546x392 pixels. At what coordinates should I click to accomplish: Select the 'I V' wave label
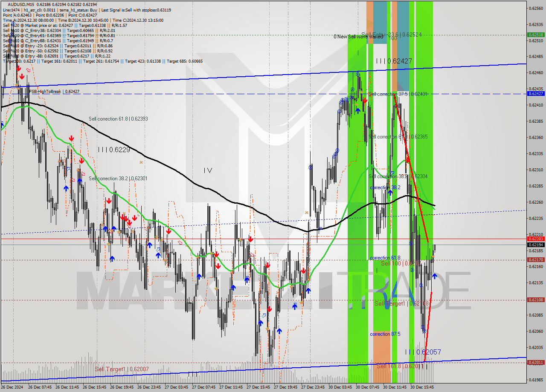point(208,170)
